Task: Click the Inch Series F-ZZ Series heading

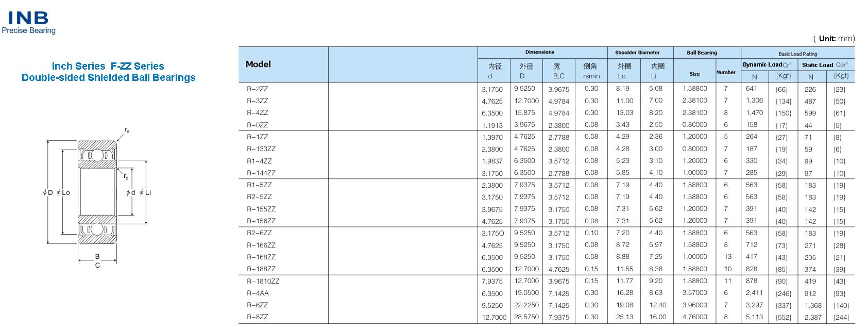Action: [x=108, y=66]
